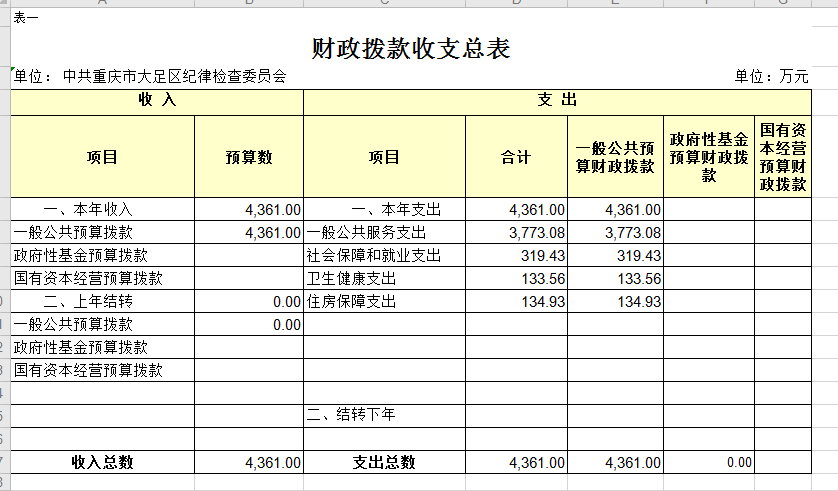The image size is (838, 491).
Task: Select the '国有资本经营预算财政拨款' header cell
Action: (x=782, y=157)
